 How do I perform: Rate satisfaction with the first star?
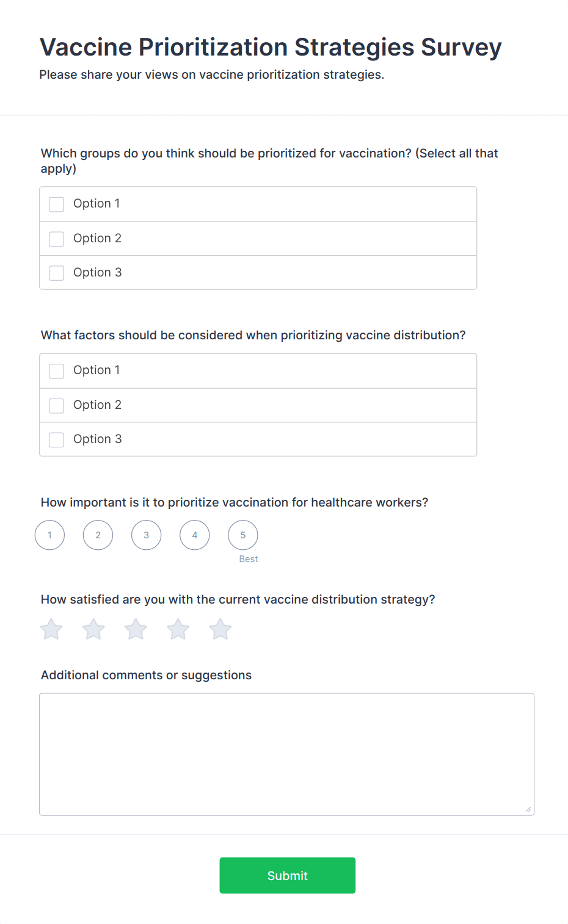(x=51, y=629)
